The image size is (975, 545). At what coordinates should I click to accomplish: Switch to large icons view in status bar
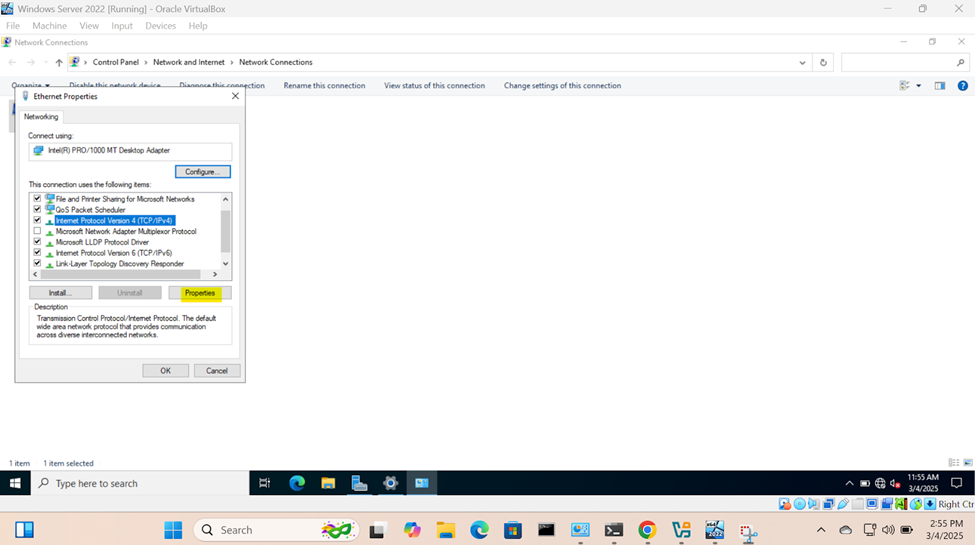968,462
